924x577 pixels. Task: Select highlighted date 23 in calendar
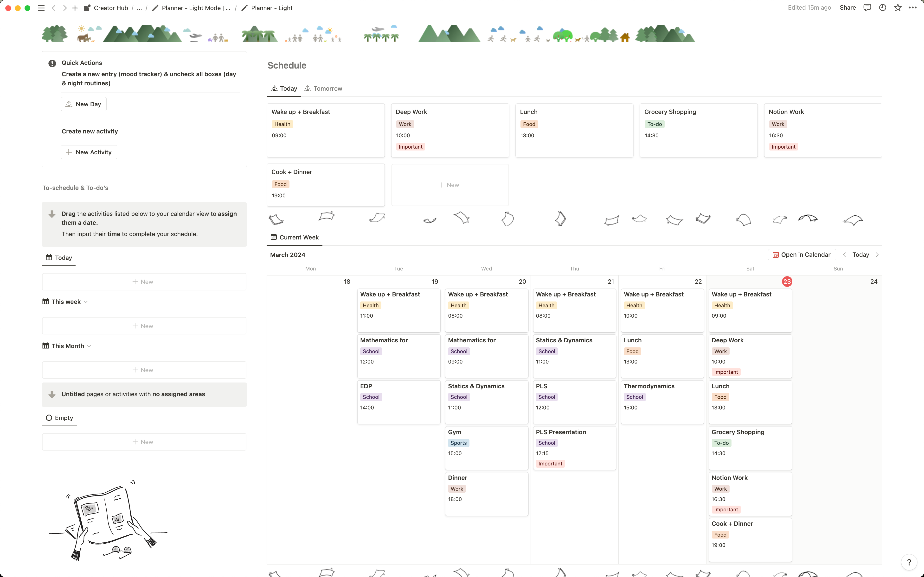(787, 282)
